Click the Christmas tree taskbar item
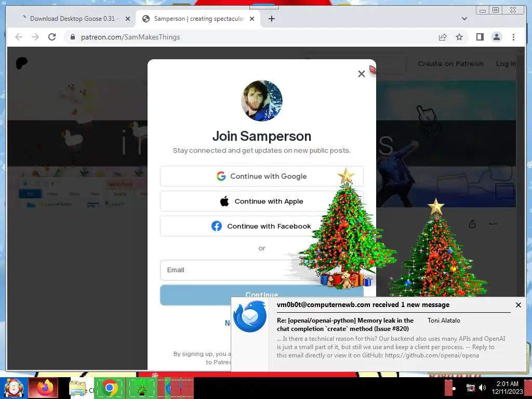This screenshot has width=532, height=399. click(x=141, y=389)
